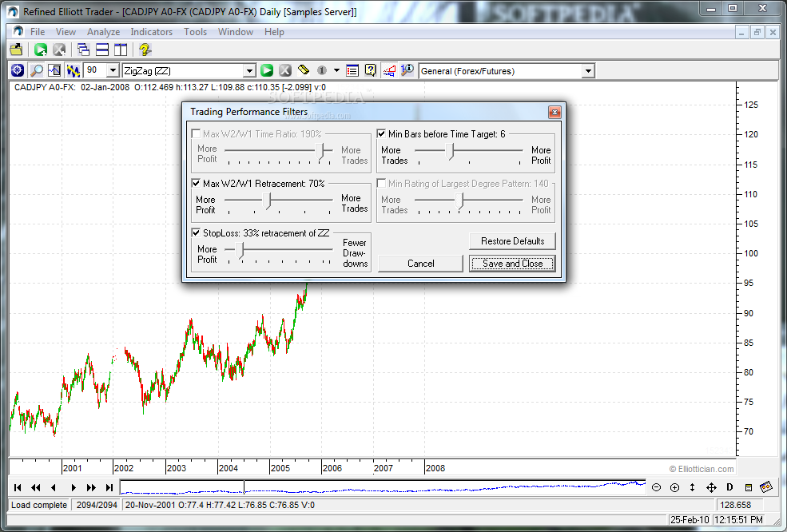Click the yellow question mark help icon in the top toolbar
The height and width of the screenshot is (532, 787).
pyautogui.click(x=145, y=50)
